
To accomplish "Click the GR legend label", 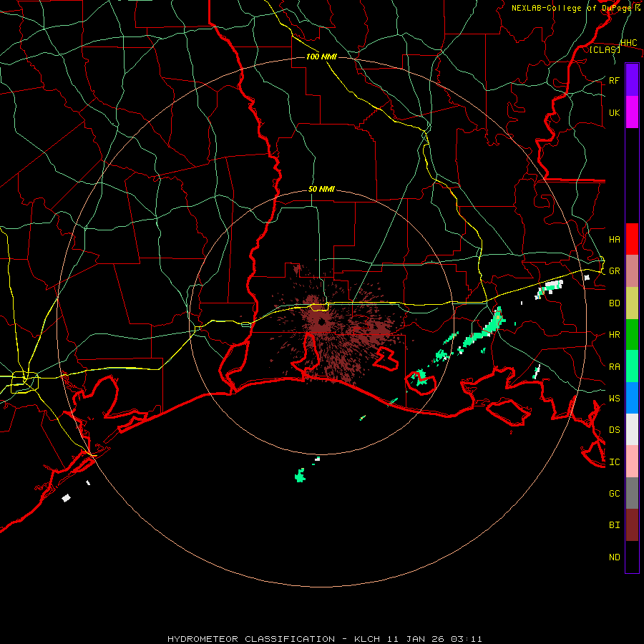I will [614, 271].
